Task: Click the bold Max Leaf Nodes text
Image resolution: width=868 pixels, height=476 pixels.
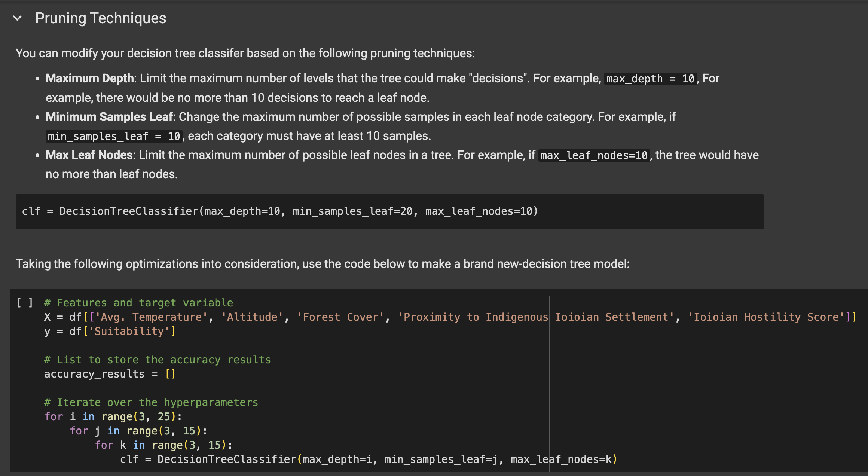Action: point(89,155)
